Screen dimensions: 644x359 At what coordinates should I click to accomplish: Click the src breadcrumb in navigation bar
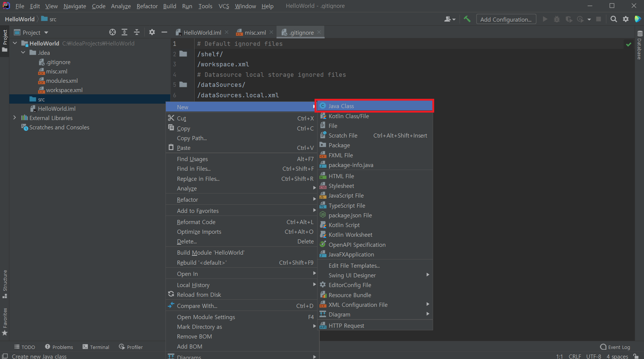coord(49,19)
